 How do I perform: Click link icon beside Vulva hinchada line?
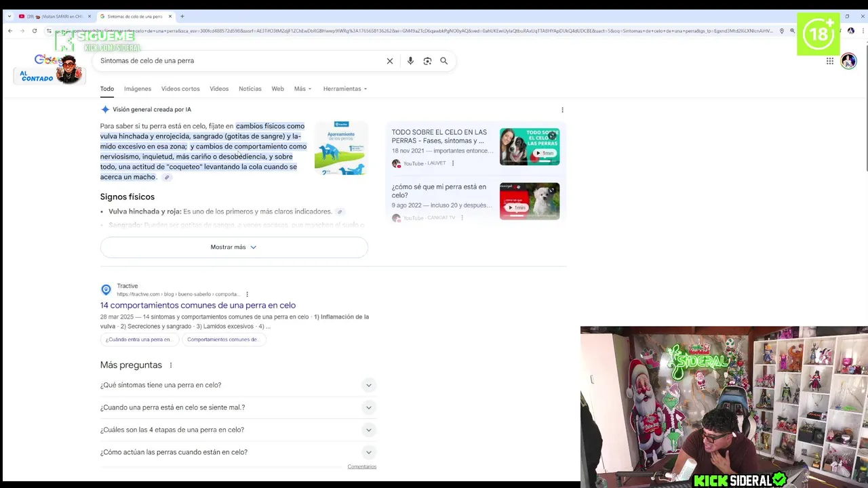point(340,211)
